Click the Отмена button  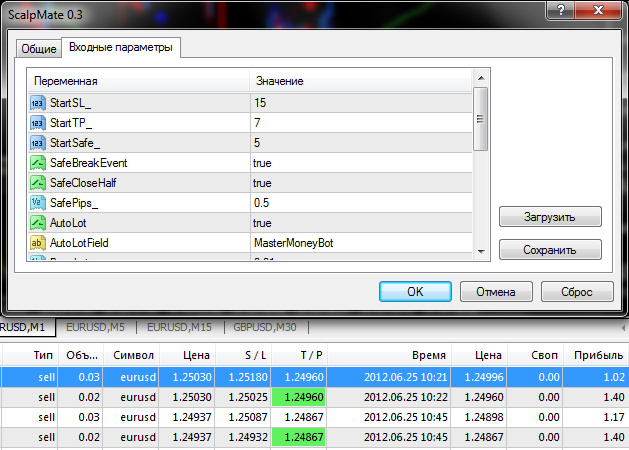tap(496, 292)
